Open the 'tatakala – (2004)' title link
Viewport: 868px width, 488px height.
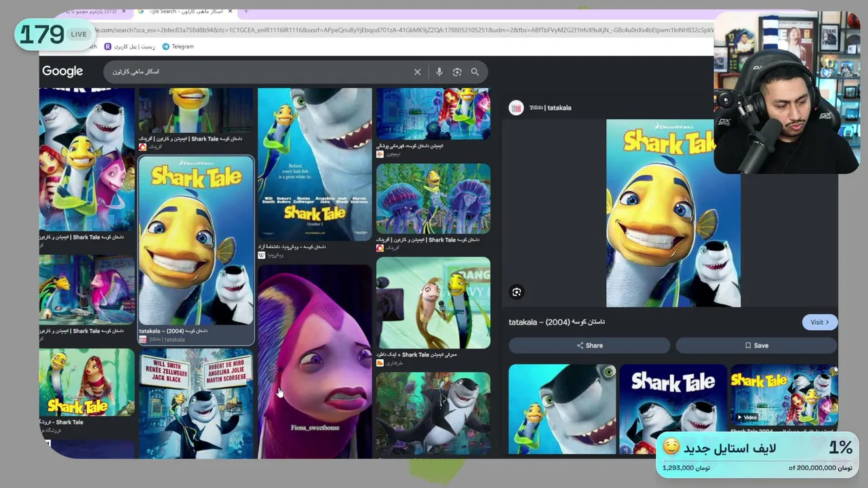click(x=557, y=322)
